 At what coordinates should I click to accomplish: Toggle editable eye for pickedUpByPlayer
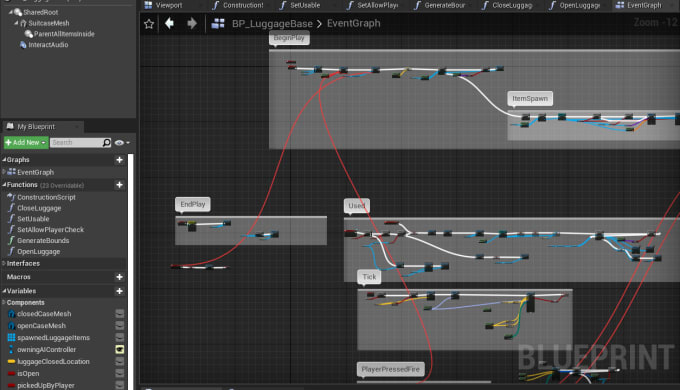pyautogui.click(x=120, y=385)
